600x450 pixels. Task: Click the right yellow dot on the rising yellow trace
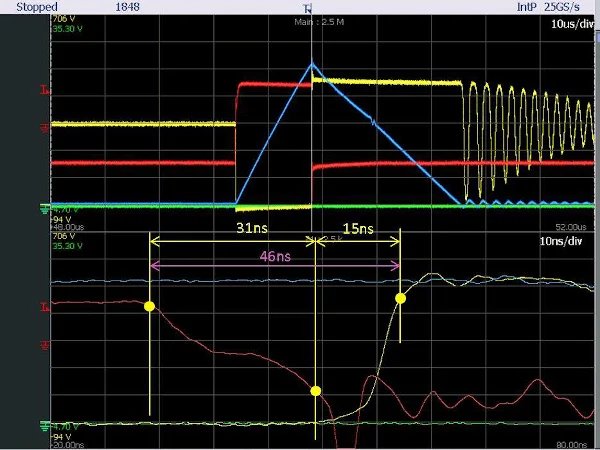tap(401, 298)
